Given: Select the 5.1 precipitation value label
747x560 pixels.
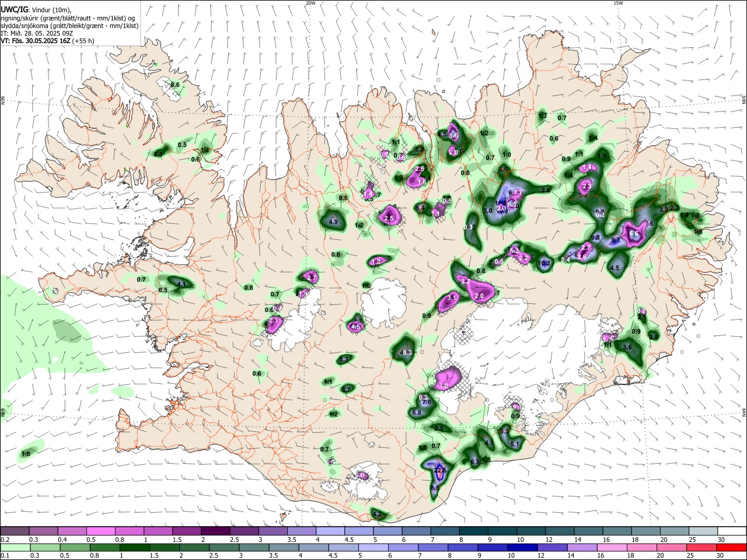Looking at the screenshot, I should (515, 444).
